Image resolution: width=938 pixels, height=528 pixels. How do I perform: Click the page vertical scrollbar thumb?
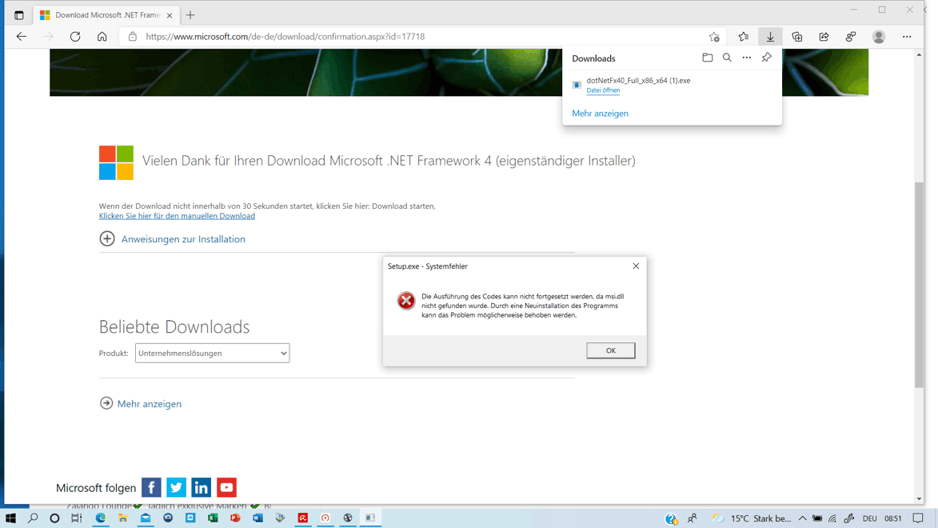click(919, 284)
